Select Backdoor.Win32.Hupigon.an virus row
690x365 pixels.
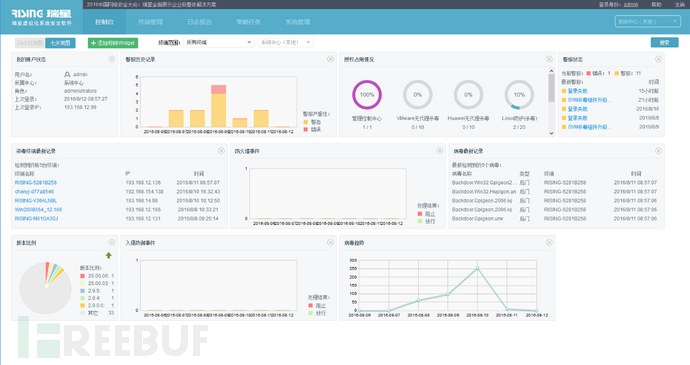point(554,192)
